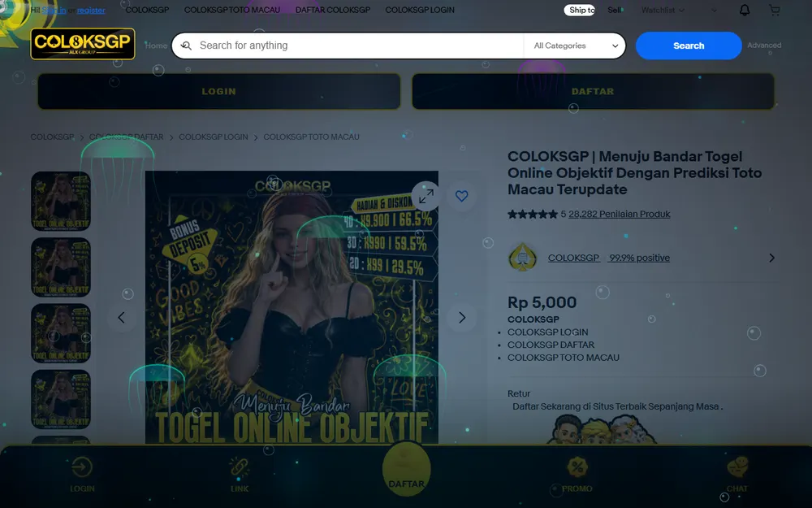Click COLOKSGP DAFTAR breadcrumb link
This screenshot has height=508, width=812.
[127, 137]
